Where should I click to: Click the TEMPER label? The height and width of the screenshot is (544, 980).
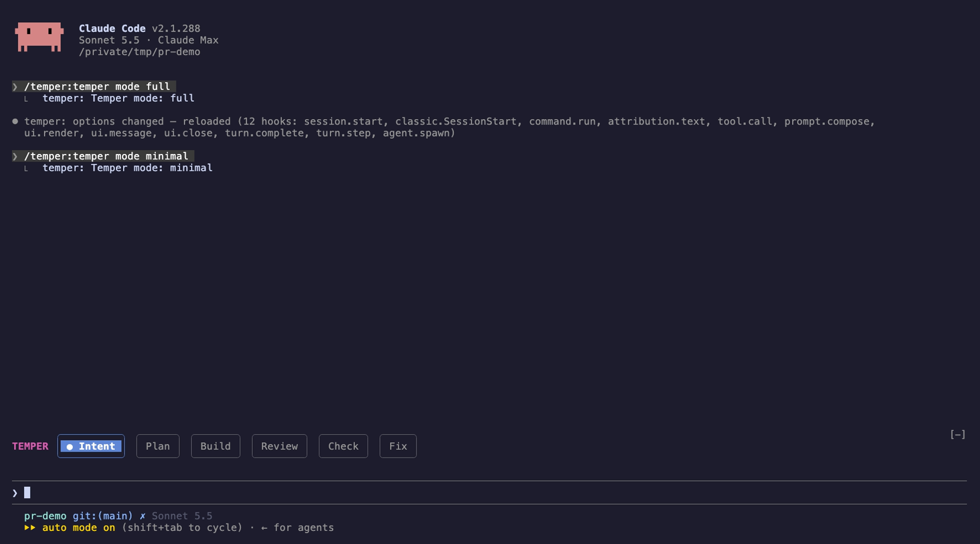[30, 446]
